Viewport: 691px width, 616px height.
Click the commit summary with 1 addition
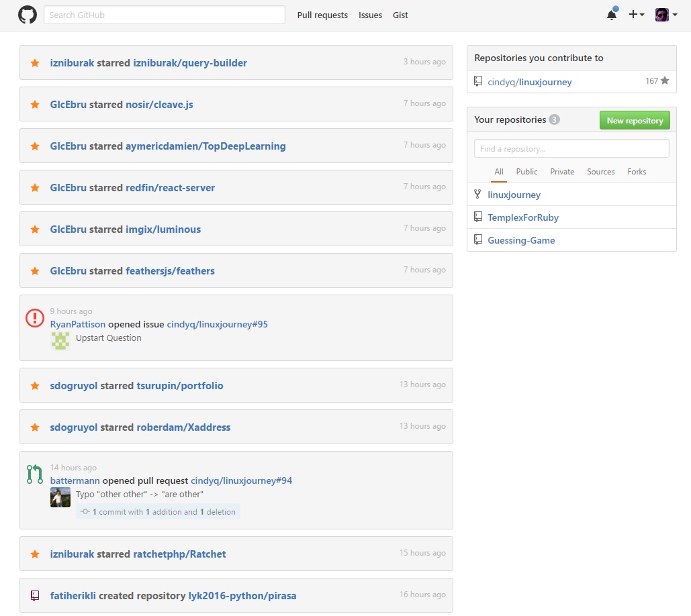tap(158, 511)
